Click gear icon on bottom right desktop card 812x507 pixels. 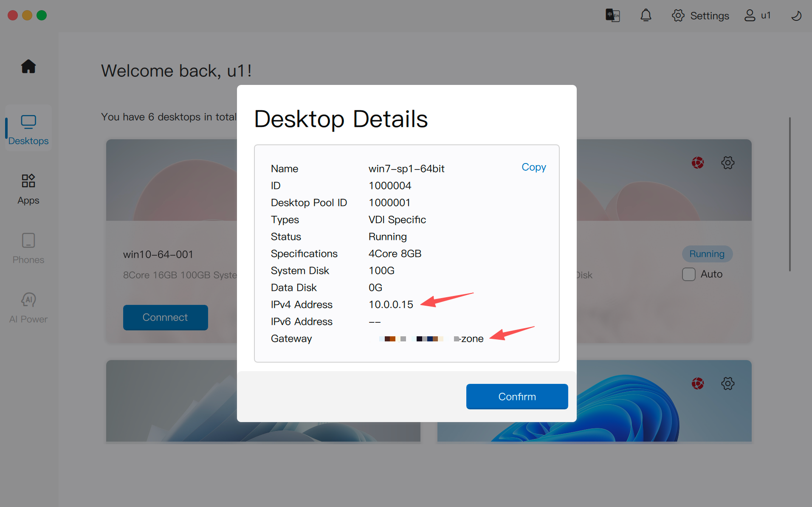pyautogui.click(x=727, y=383)
